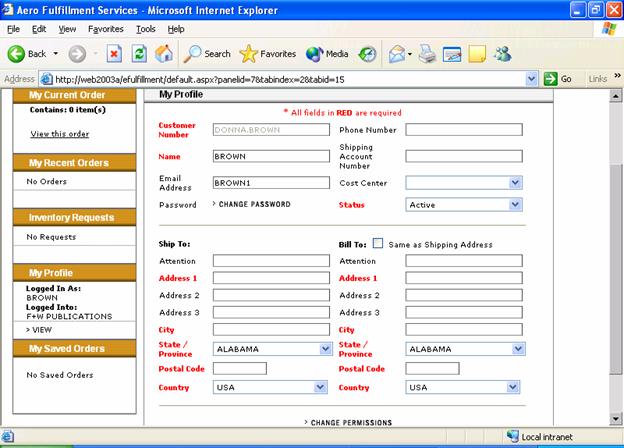Click the Edit page toolbar icon
624x448 pixels.
pyautogui.click(x=452, y=54)
